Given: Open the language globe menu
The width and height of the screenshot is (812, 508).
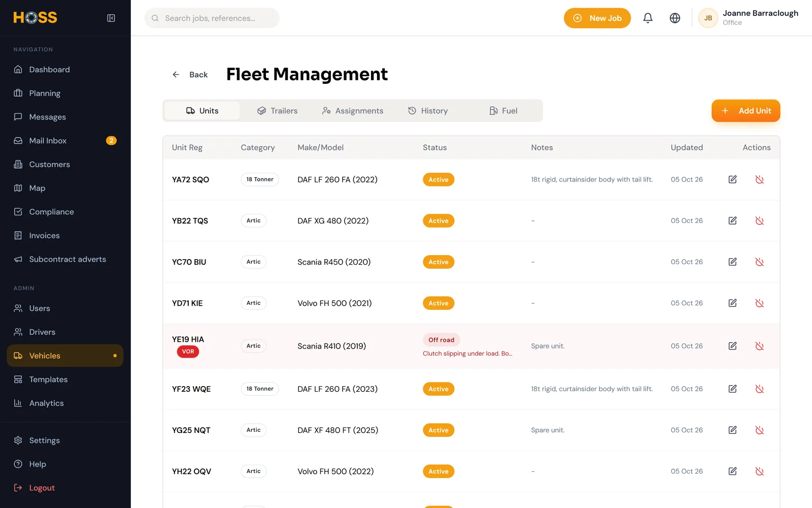Looking at the screenshot, I should click(x=675, y=18).
